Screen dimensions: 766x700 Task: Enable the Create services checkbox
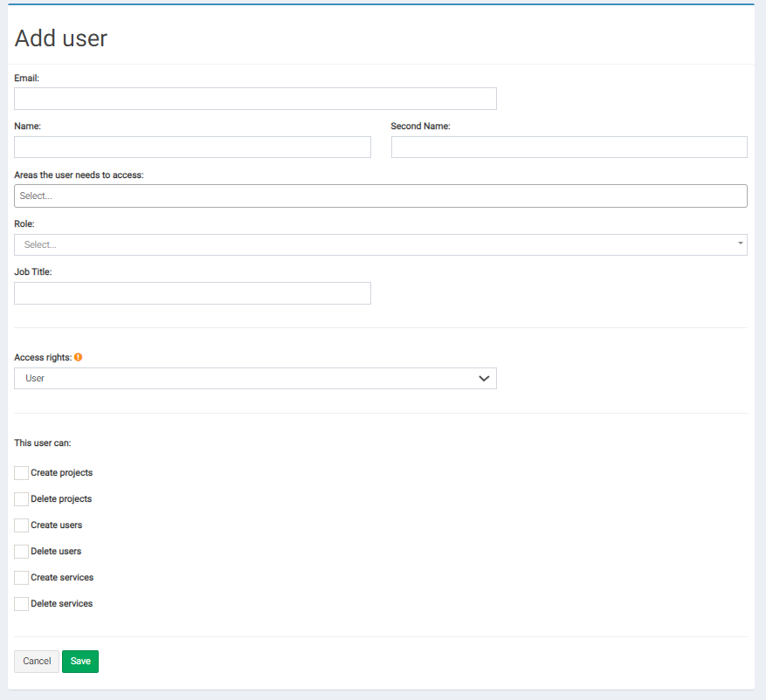point(21,578)
